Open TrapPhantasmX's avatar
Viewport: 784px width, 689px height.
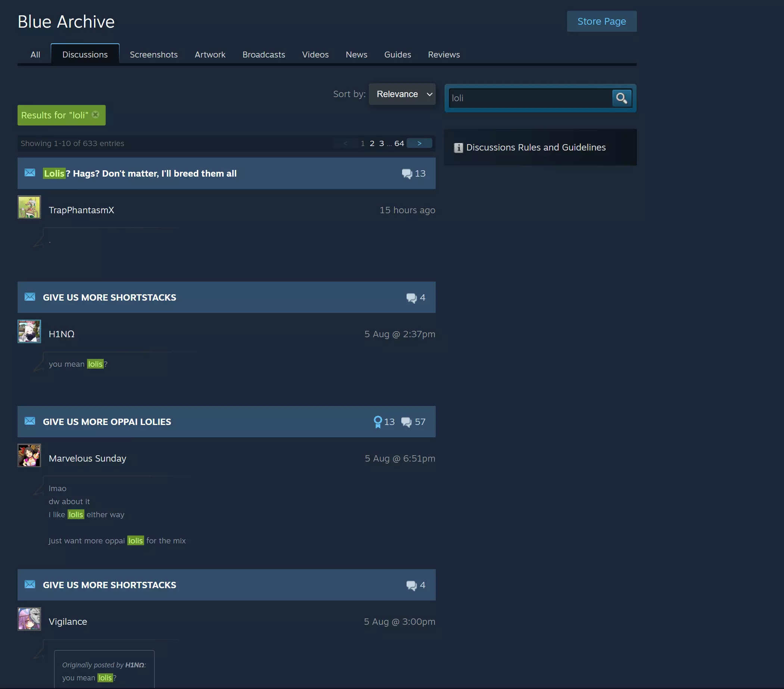pos(29,207)
